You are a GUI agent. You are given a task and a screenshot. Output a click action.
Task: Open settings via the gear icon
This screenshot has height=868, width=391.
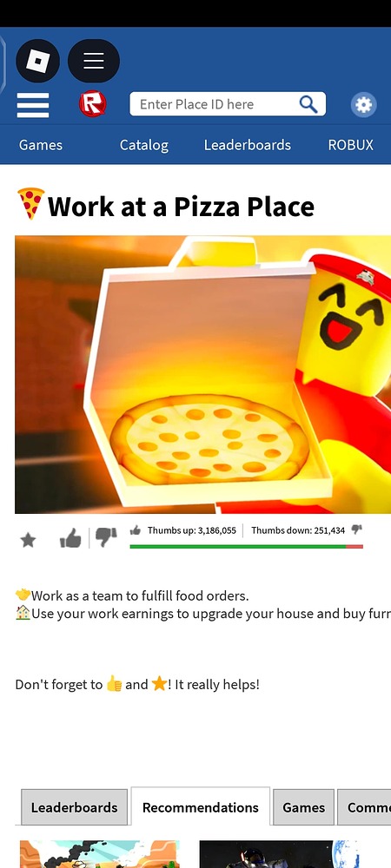(x=363, y=104)
